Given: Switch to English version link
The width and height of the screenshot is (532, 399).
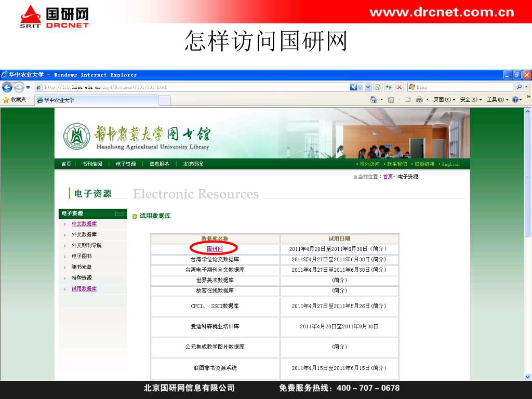Looking at the screenshot, I should click(450, 164).
